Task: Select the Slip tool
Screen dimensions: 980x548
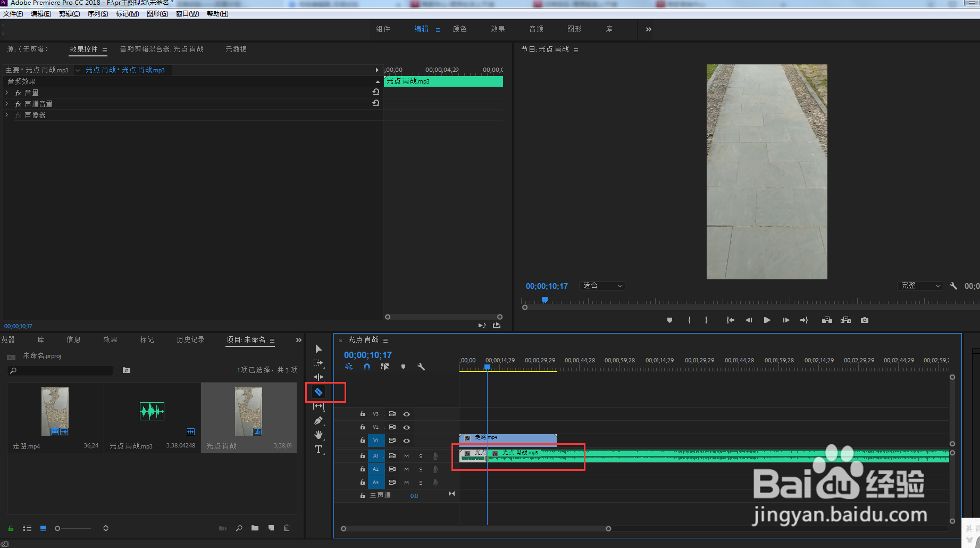Action: coord(319,406)
